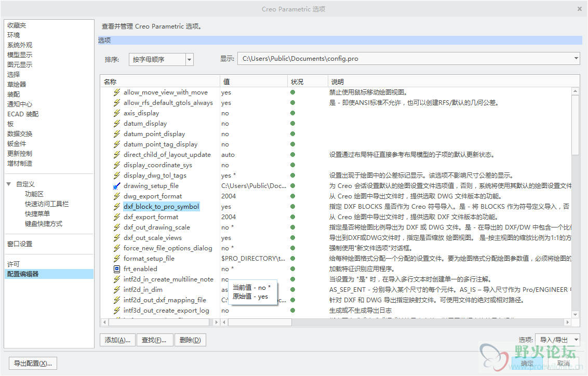Click the 说明 column header
This screenshot has width=588, height=376.
pos(454,82)
